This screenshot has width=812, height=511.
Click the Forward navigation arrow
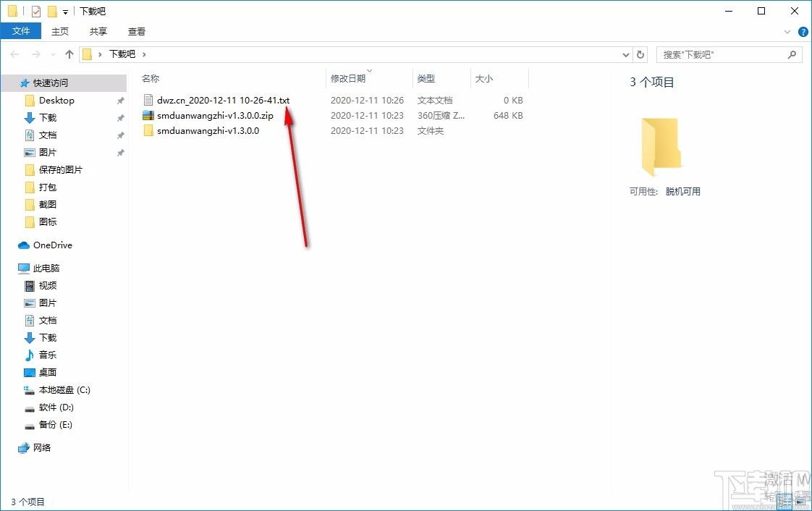[35, 54]
